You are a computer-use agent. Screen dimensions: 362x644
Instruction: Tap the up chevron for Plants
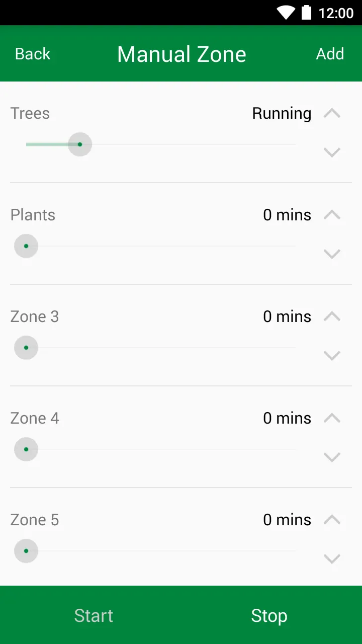pyautogui.click(x=332, y=215)
